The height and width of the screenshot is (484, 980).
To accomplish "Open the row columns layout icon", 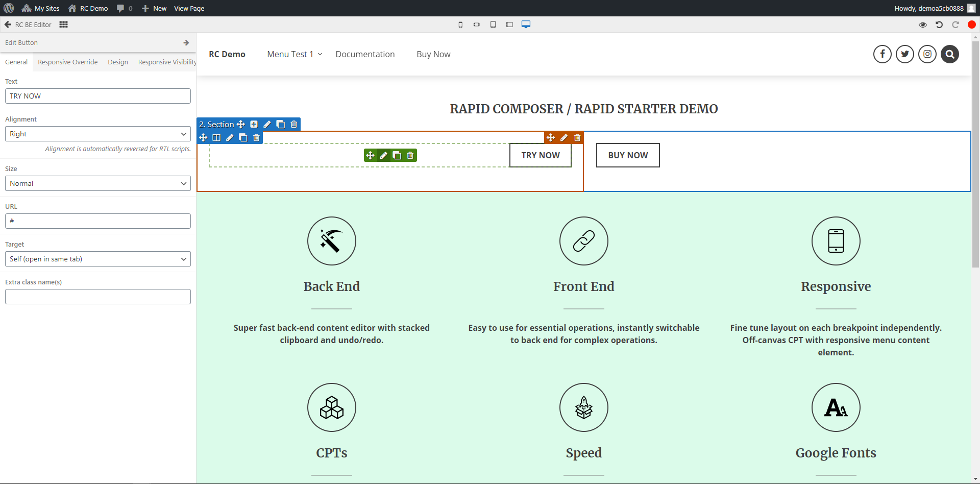I will pyautogui.click(x=216, y=137).
